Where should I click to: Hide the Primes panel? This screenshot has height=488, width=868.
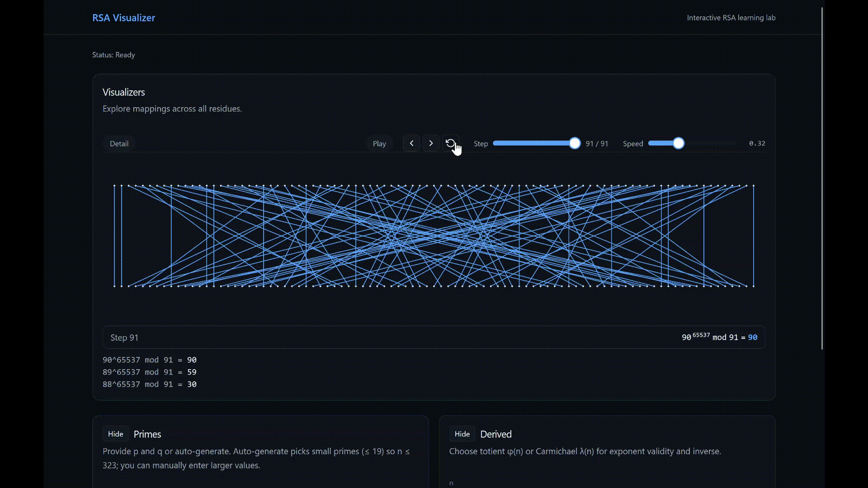coord(115,434)
